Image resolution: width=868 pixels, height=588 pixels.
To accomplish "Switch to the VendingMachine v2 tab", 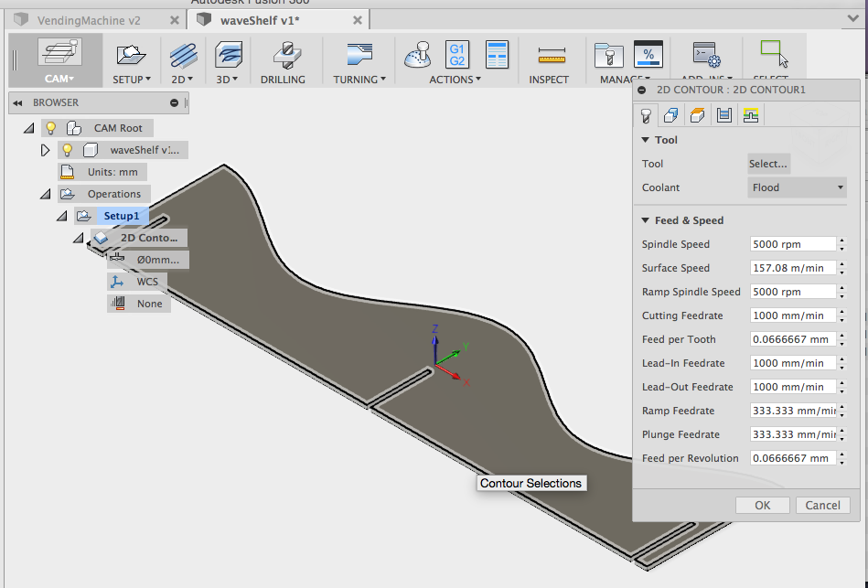I will (89, 20).
